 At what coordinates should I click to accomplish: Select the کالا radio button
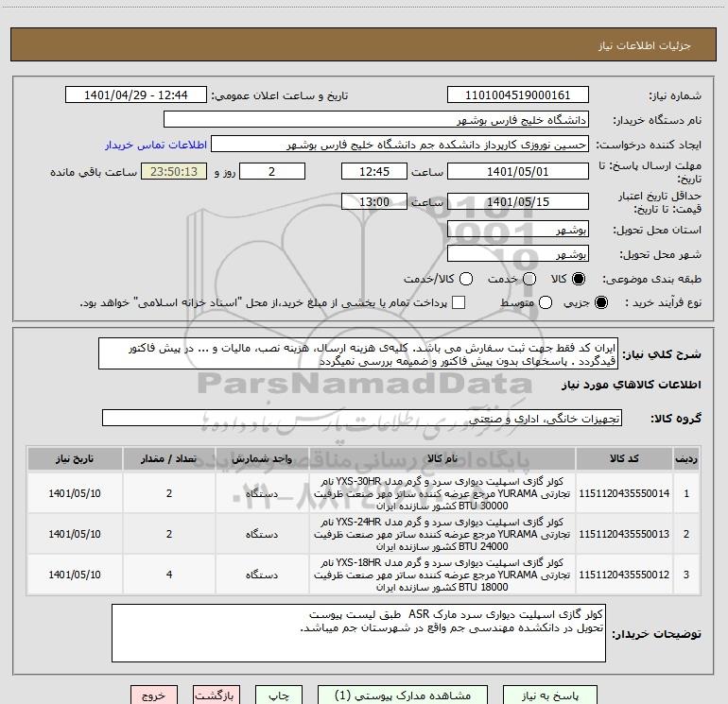coord(579,279)
